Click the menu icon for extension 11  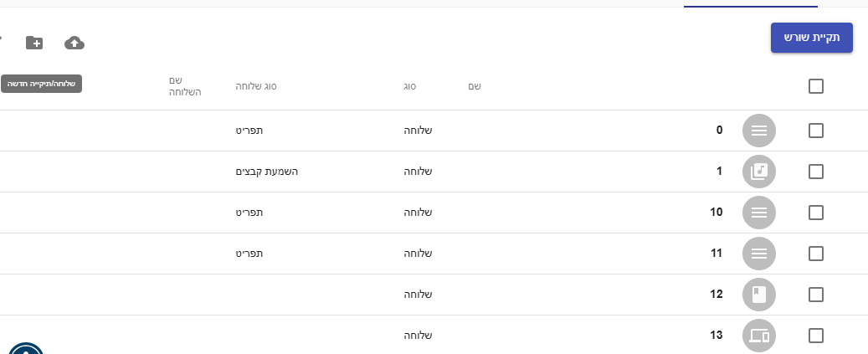click(759, 254)
